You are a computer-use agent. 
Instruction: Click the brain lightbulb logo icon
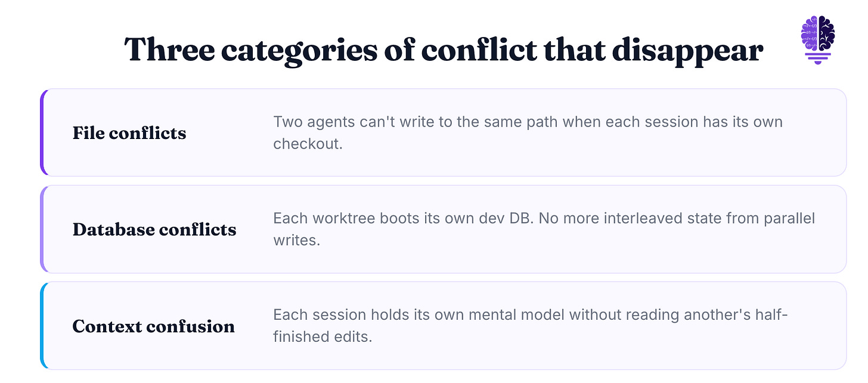[x=818, y=39]
